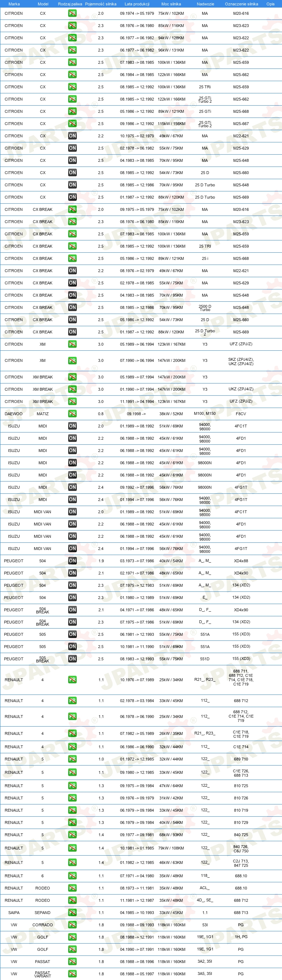
Task: Click diesel ON icon in Citroen CX M22-621 row
Action: click(72, 136)
